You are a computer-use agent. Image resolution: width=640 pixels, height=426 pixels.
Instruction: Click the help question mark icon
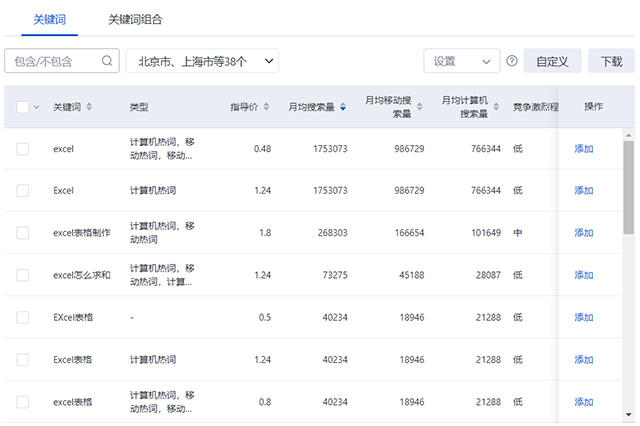pyautogui.click(x=512, y=61)
